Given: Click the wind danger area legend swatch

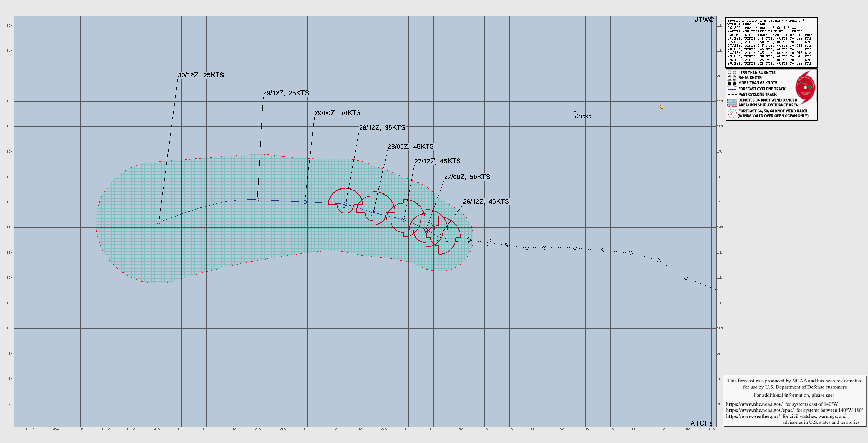Looking at the screenshot, I should [x=732, y=103].
